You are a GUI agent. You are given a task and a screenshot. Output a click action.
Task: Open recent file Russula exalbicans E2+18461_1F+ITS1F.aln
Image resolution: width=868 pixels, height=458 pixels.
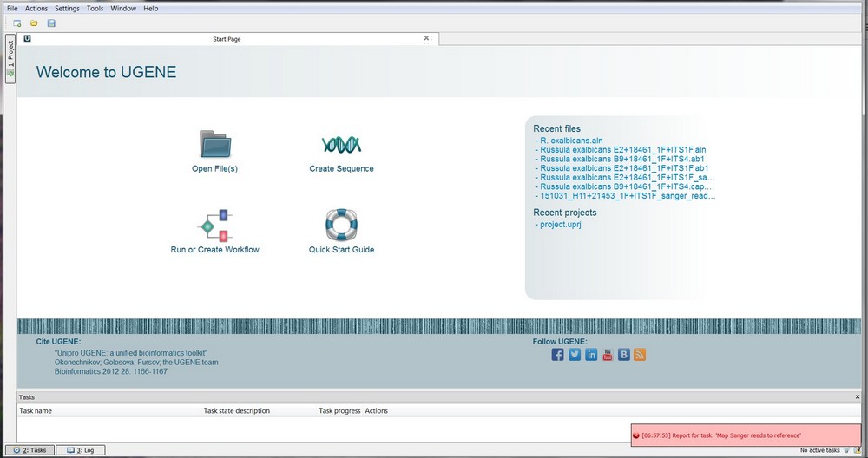point(622,150)
